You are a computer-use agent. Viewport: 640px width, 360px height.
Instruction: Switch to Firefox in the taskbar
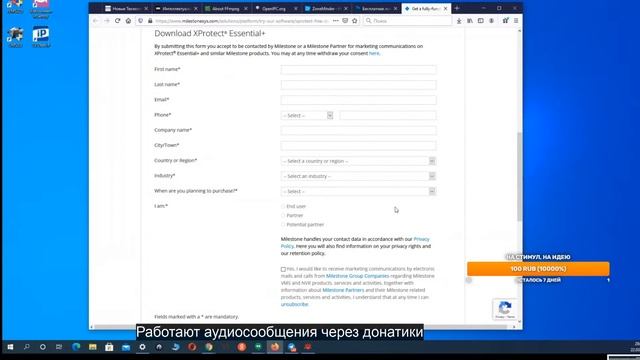(x=275, y=347)
